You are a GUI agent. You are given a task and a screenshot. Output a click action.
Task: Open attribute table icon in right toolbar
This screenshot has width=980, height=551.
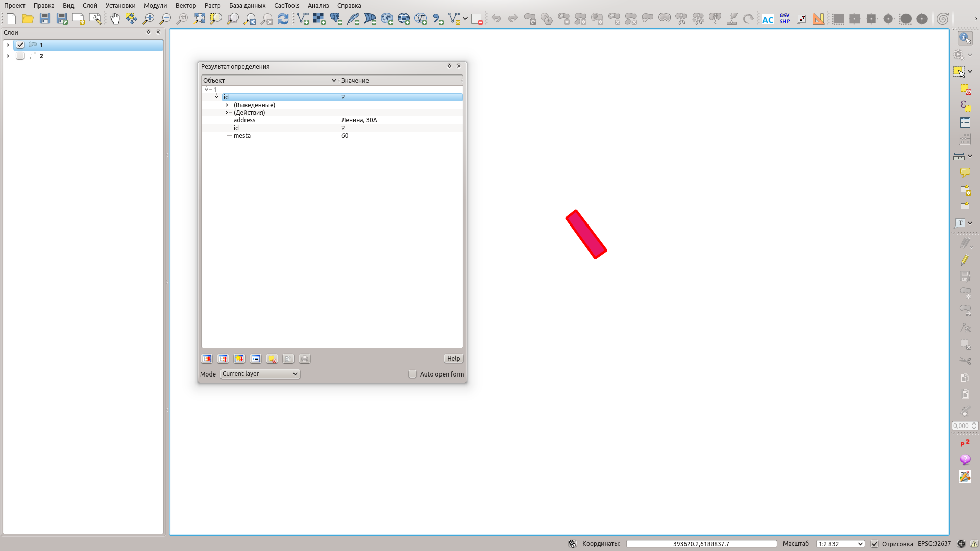point(965,122)
